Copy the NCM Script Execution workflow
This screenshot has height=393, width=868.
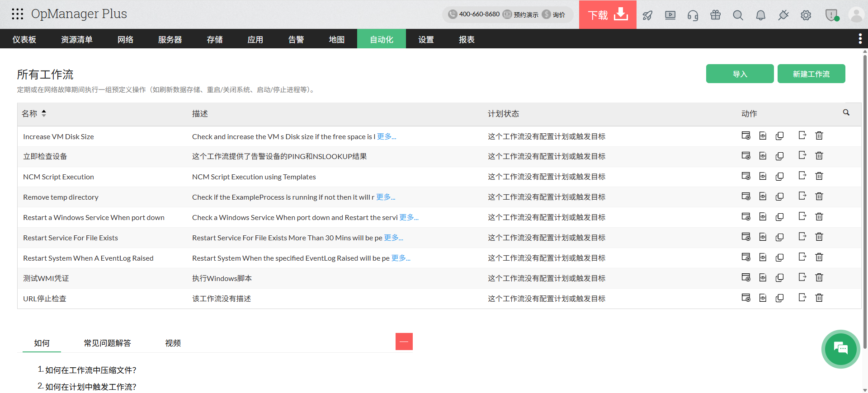(x=779, y=176)
